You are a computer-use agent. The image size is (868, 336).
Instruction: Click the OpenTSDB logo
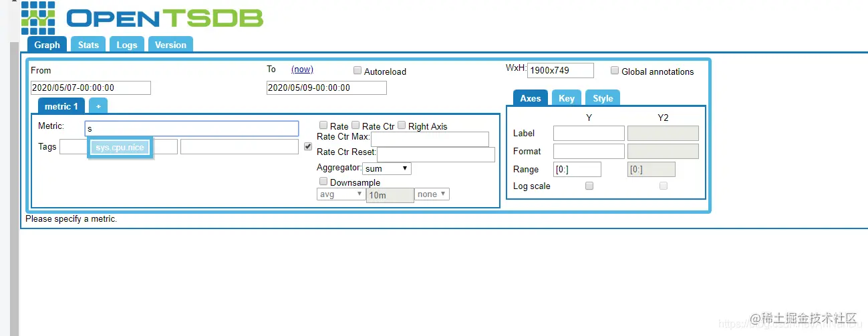pyautogui.click(x=142, y=17)
